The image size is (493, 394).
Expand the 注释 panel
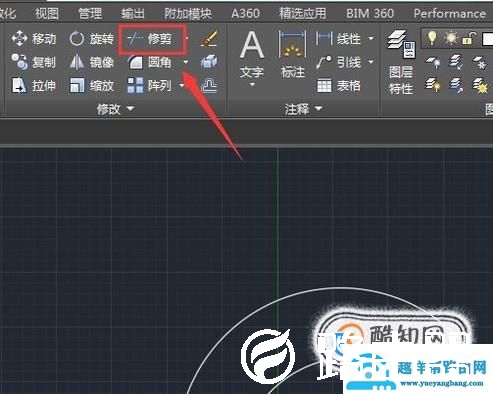point(303,108)
